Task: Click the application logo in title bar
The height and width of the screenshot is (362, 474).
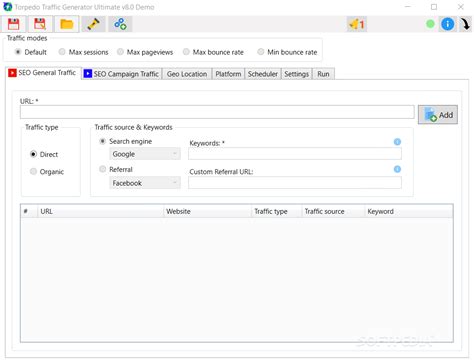Action: [x=7, y=7]
